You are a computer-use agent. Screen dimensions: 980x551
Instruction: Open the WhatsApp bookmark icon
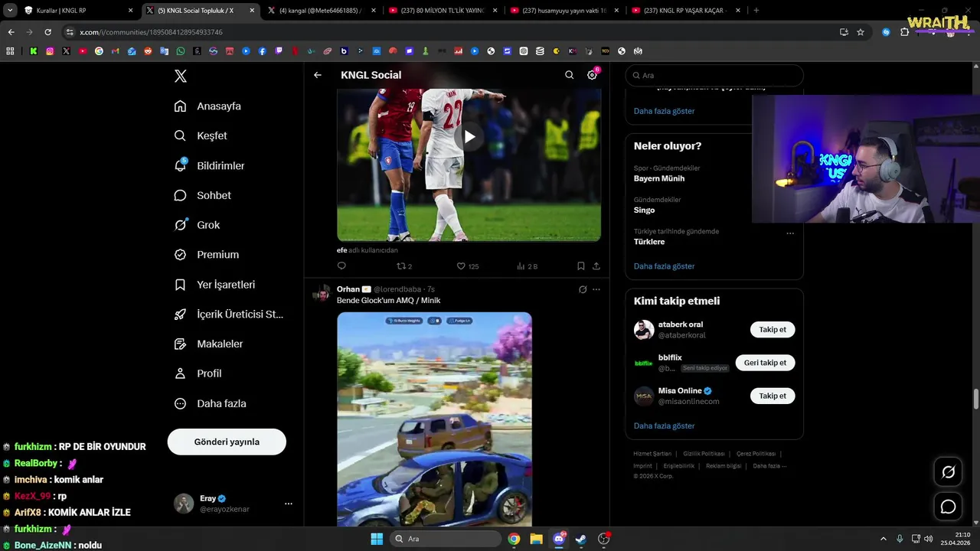[181, 51]
